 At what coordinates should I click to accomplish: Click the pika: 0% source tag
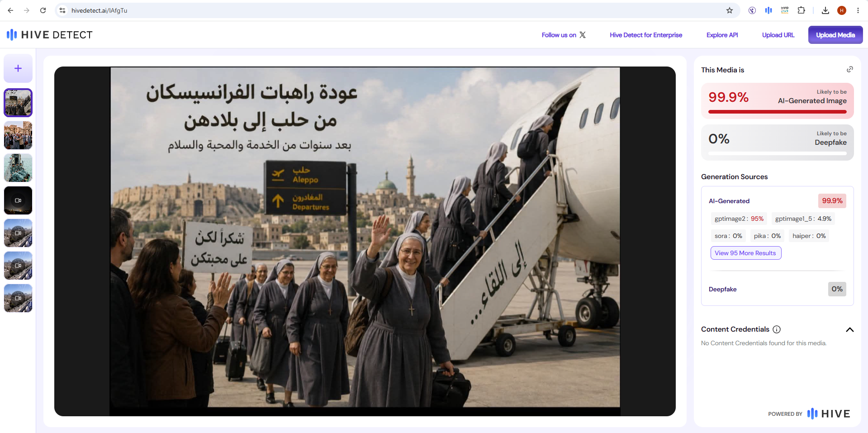click(x=767, y=236)
